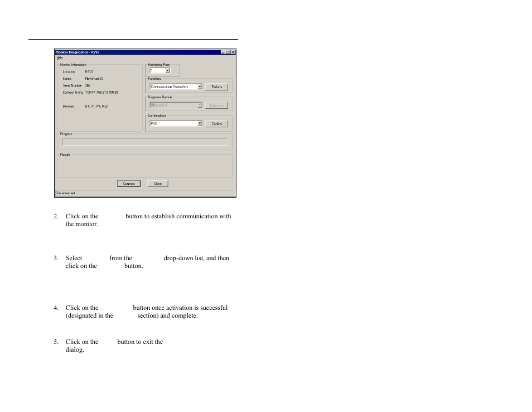532x412 pixels.
Task: Open the Help menu
Action: click(x=60, y=58)
